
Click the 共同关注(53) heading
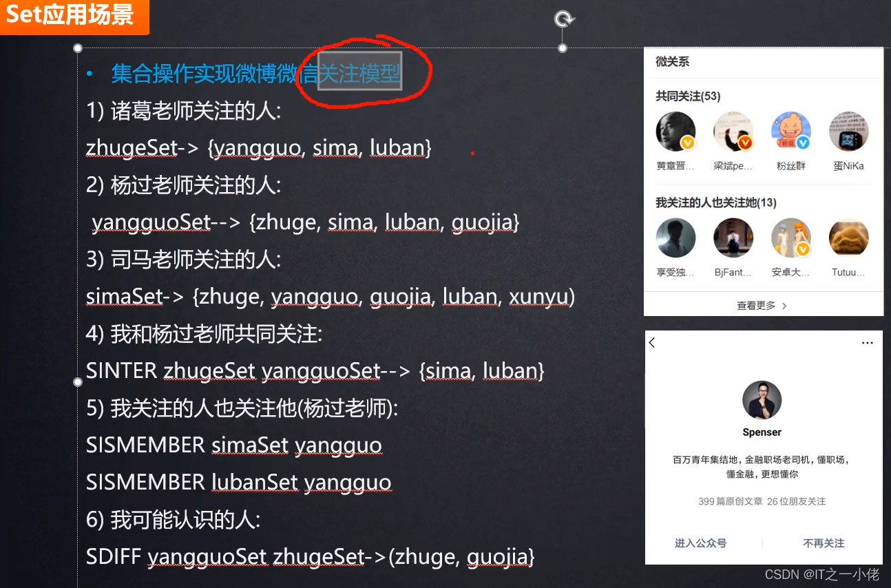(x=688, y=96)
